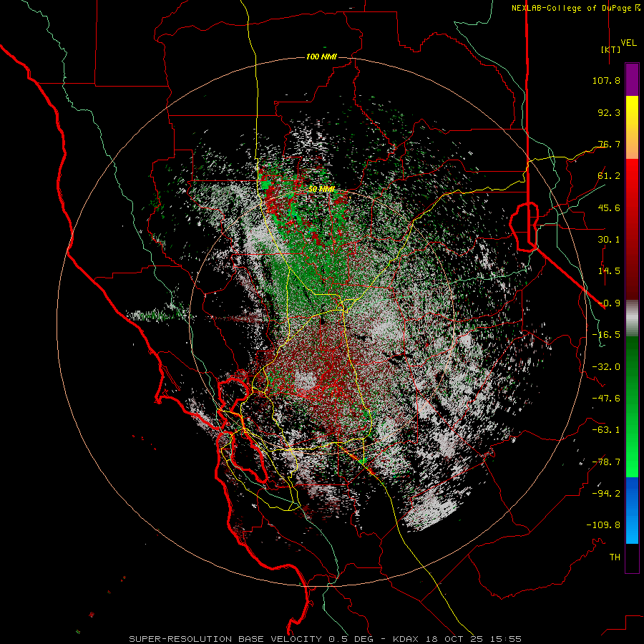
Task: Click the 50 NMI range ring label
Action: click(x=322, y=189)
